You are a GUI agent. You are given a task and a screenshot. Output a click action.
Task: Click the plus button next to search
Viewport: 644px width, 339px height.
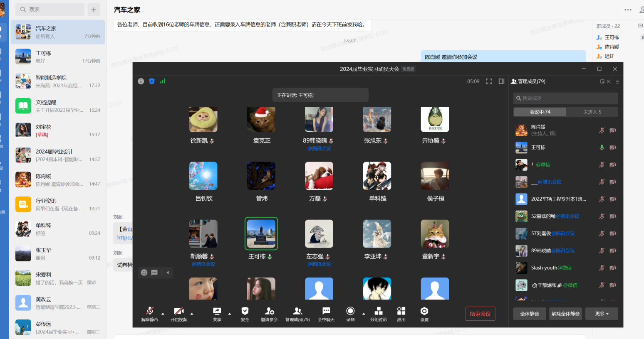tap(94, 10)
